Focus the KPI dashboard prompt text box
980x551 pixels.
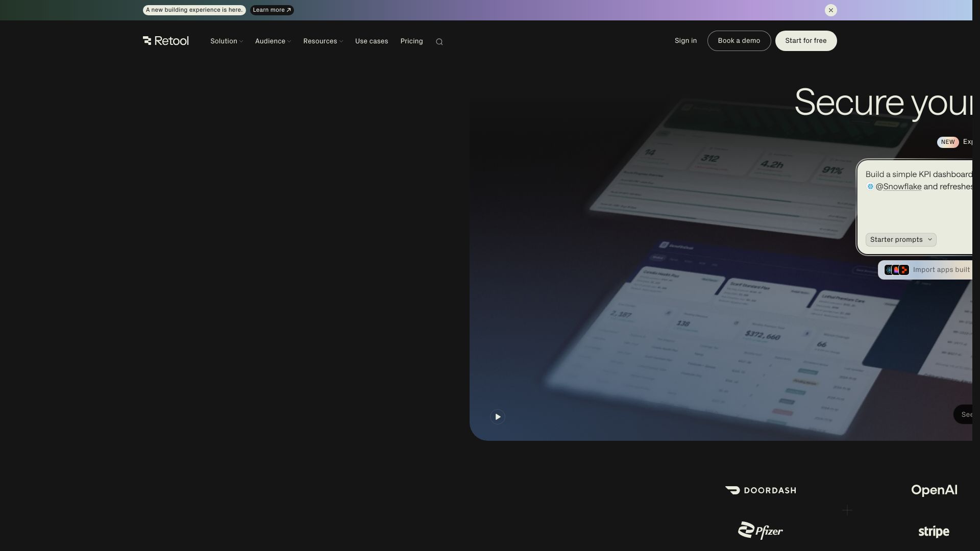(x=915, y=207)
